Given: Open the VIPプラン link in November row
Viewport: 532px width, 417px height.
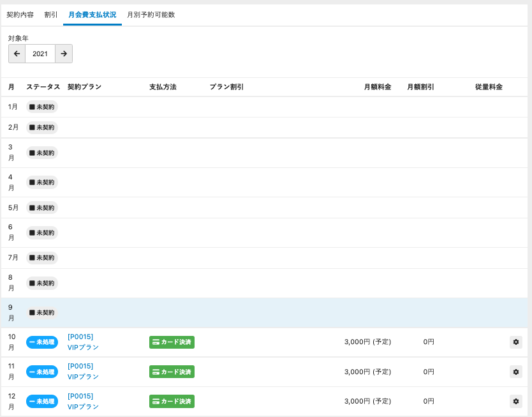Looking at the screenshot, I should (83, 377).
